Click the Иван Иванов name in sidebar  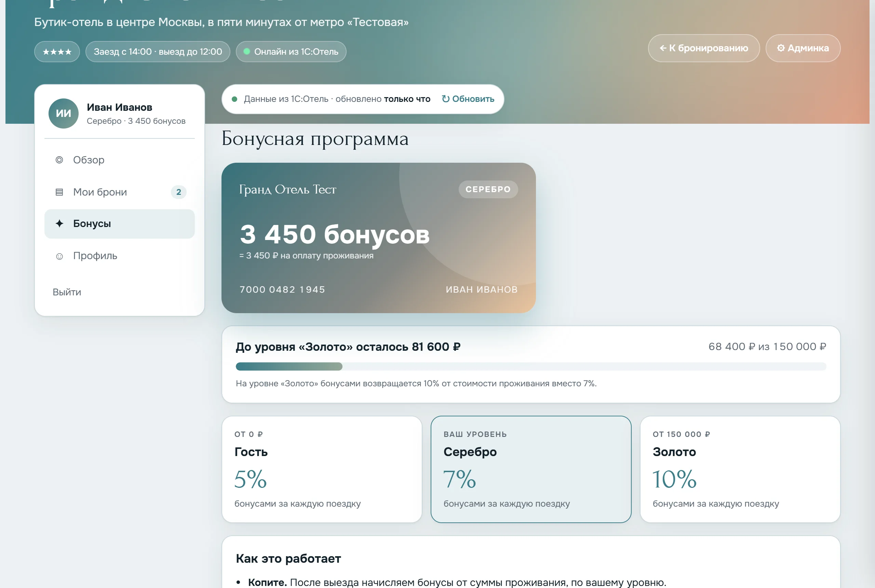(120, 107)
